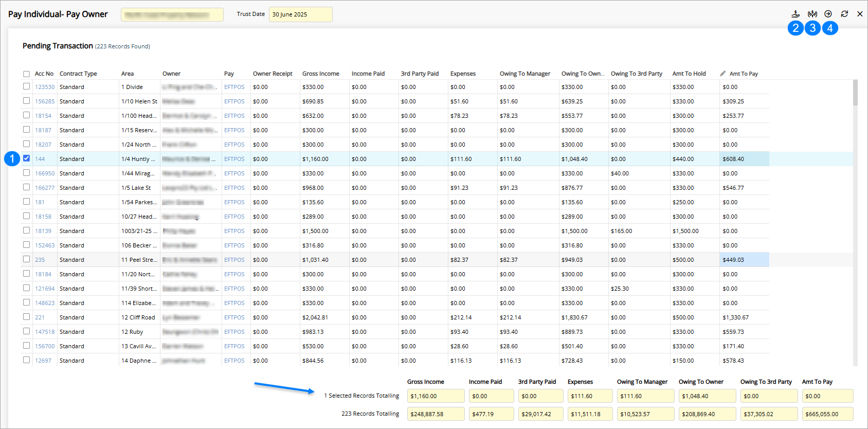Viewport: 868px width, 429px height.
Task: Close the Pay Individual window
Action: tap(860, 14)
